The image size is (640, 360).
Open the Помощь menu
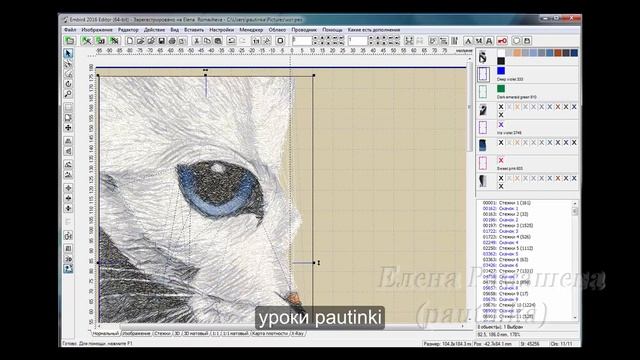coord(332,30)
